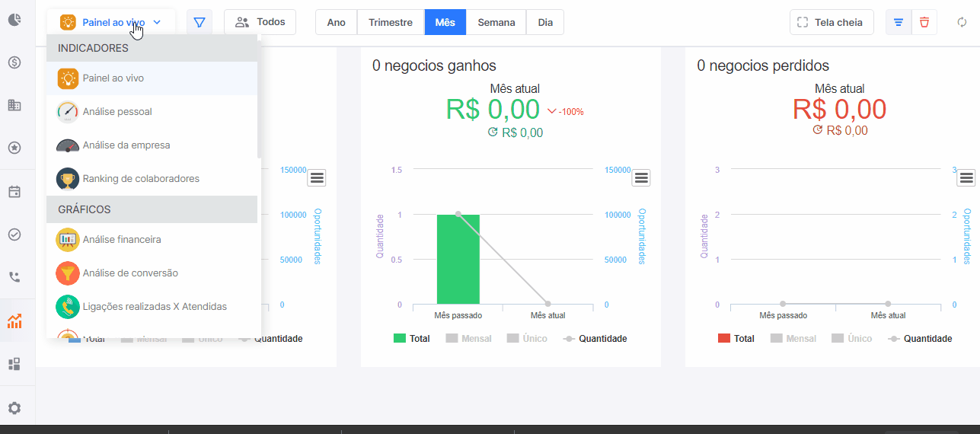The image size is (980, 434).
Task: Click the red trash delete filters icon
Action: point(924,22)
